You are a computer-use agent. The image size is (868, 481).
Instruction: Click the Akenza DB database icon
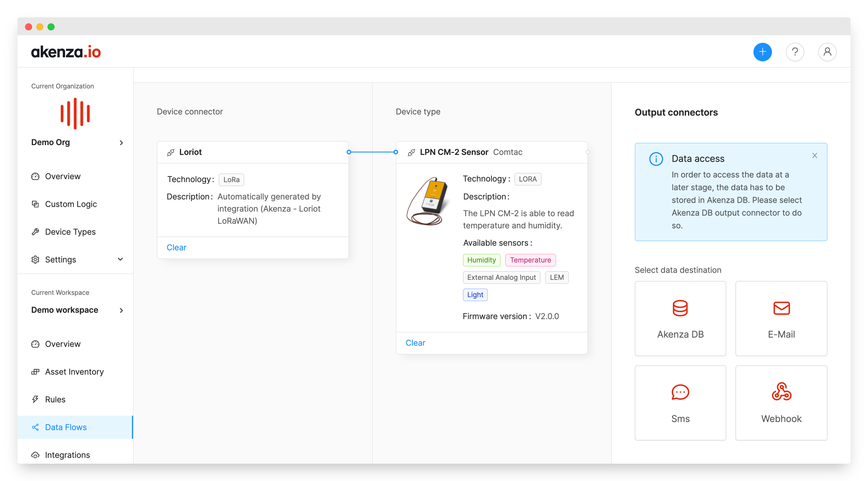coord(680,308)
